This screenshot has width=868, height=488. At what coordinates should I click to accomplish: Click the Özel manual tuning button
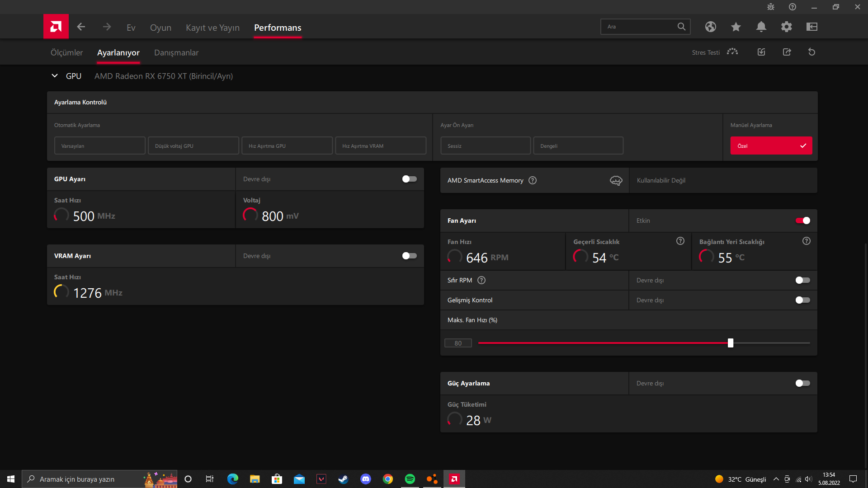(x=771, y=145)
